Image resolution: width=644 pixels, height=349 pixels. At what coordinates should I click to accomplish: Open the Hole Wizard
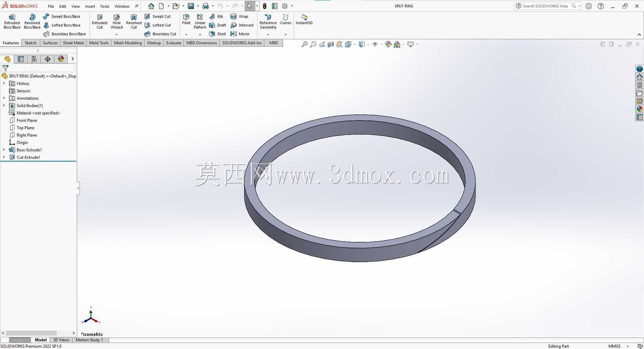[117, 21]
